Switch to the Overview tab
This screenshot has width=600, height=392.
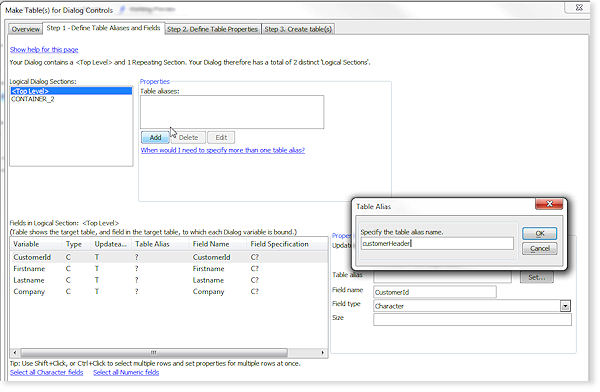(x=25, y=29)
